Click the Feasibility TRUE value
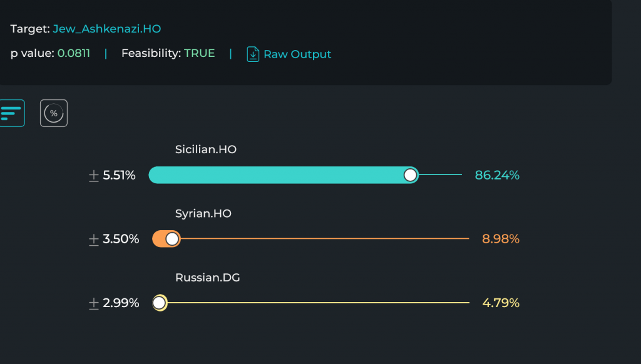Viewport: 641px width, 364px height. coord(199,53)
